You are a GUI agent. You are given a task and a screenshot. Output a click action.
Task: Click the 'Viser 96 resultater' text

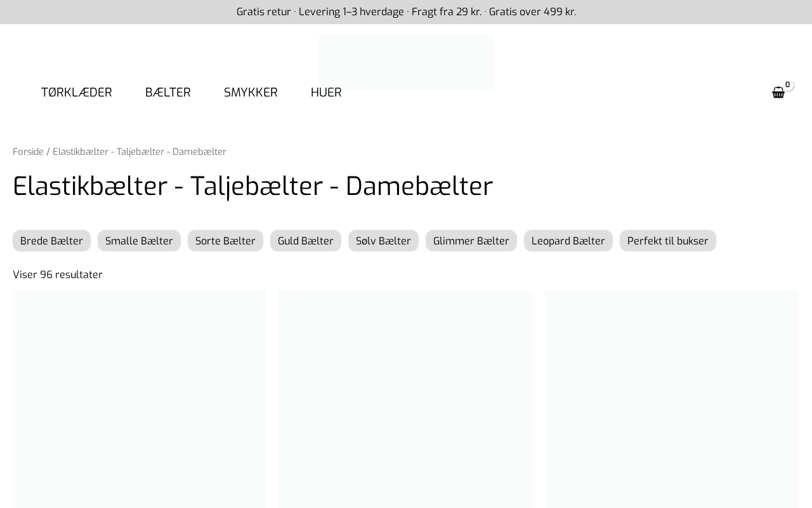(58, 274)
